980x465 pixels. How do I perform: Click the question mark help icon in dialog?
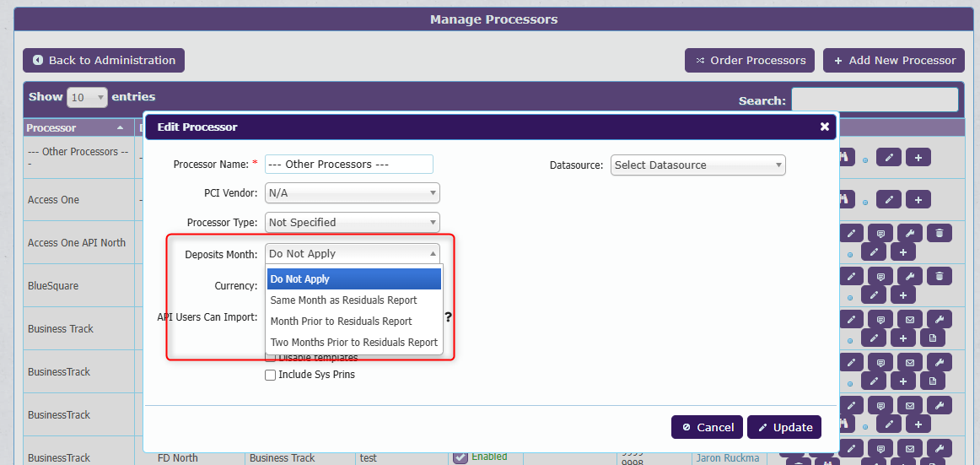(x=448, y=317)
